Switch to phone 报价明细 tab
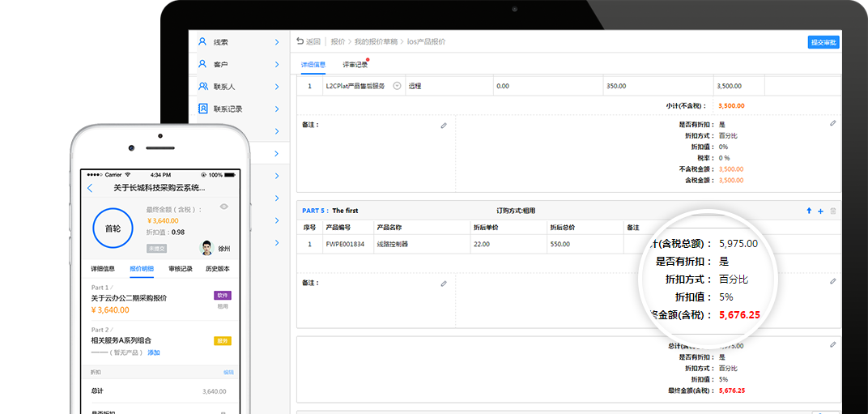Screen dimensions: 868x414 142,269
